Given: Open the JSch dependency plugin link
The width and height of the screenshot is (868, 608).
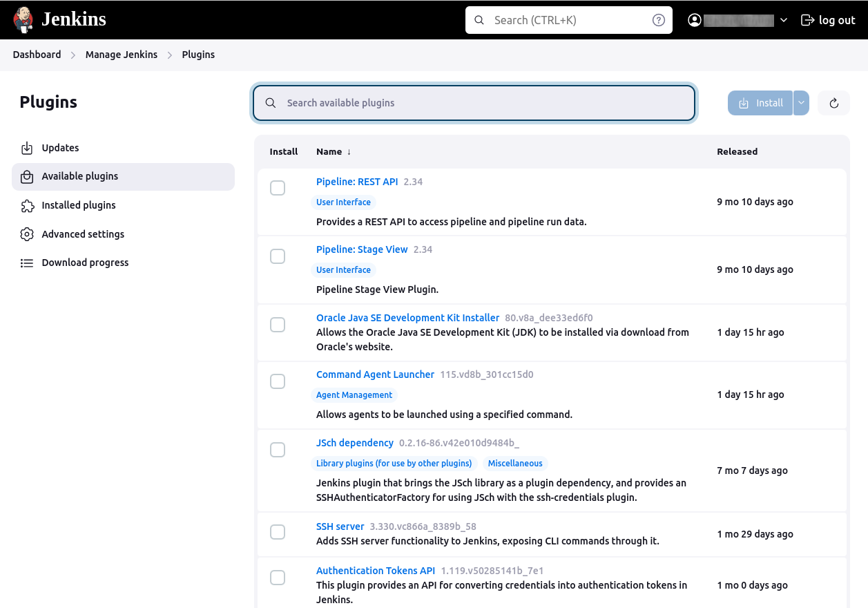Looking at the screenshot, I should point(354,443).
